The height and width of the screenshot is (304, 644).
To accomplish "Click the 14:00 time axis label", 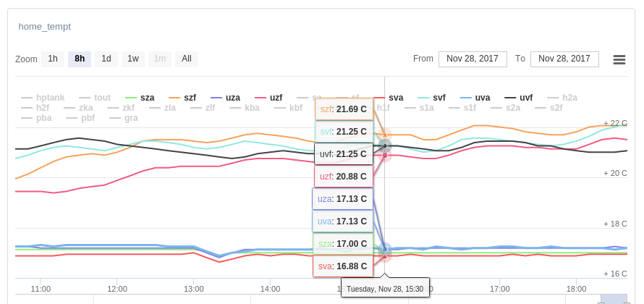I will [270, 289].
